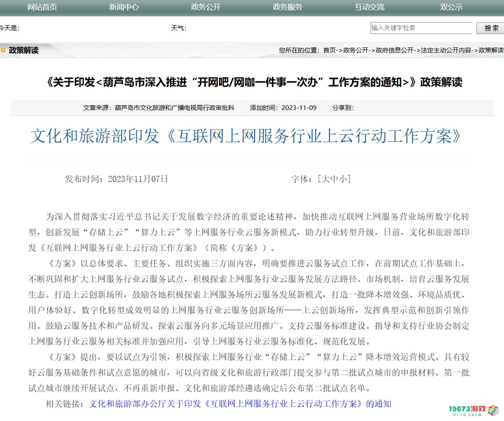Follow the 政务公开 breadcrumb link
The width and height of the screenshot is (504, 421).
click(356, 50)
